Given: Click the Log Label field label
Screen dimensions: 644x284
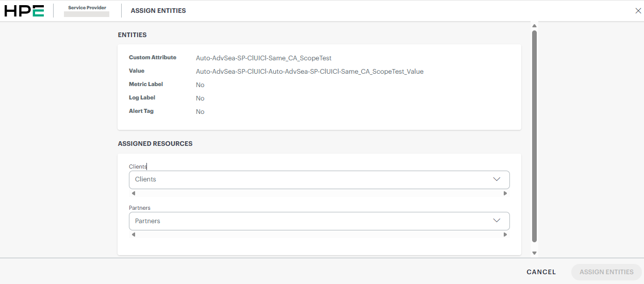Looking at the screenshot, I should coord(142,98).
